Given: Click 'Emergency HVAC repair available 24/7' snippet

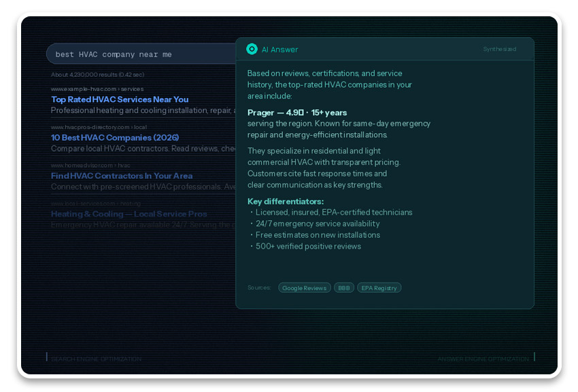Looking at the screenshot, I should click(x=143, y=225).
